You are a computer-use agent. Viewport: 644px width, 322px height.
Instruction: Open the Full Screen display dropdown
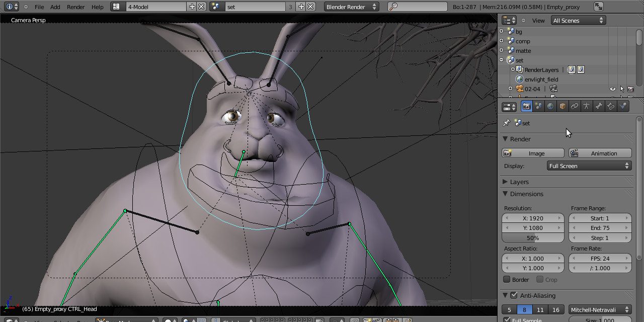[589, 166]
